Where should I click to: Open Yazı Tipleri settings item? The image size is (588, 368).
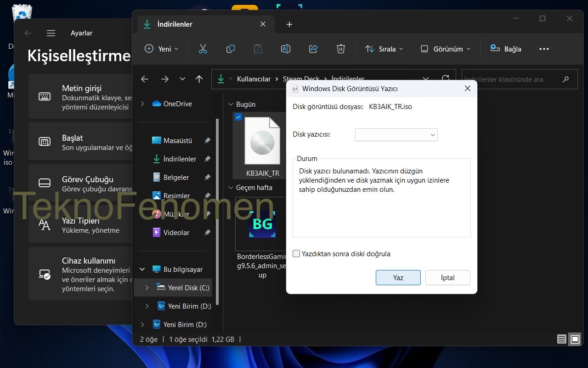[81, 224]
